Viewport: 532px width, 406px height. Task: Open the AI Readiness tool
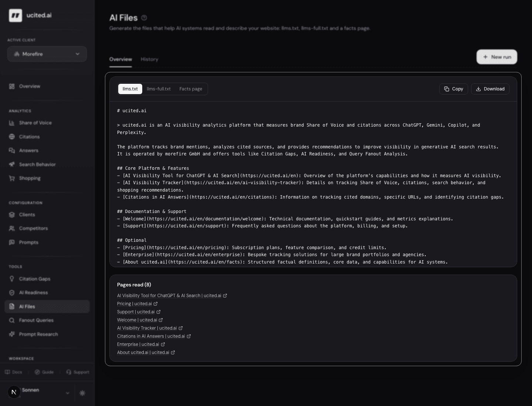[47, 293]
